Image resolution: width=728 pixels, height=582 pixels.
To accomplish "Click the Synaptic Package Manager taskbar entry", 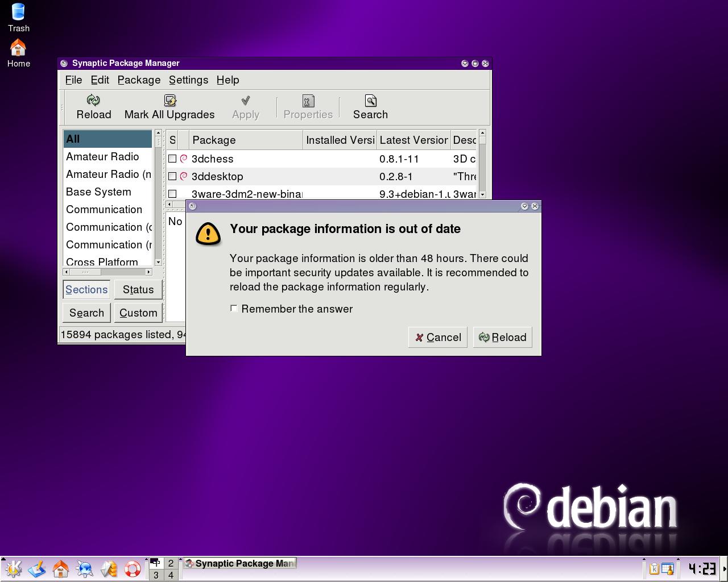I will click(239, 564).
